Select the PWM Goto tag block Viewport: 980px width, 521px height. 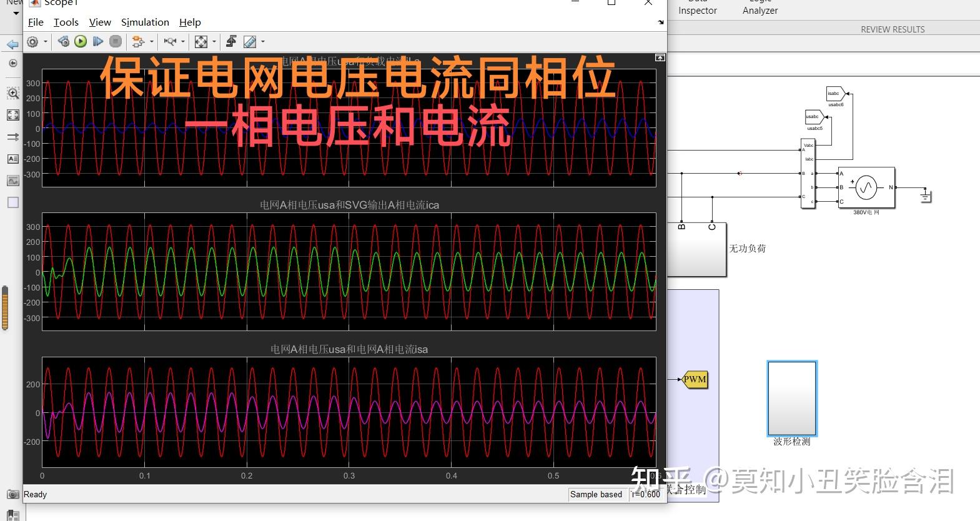(695, 379)
